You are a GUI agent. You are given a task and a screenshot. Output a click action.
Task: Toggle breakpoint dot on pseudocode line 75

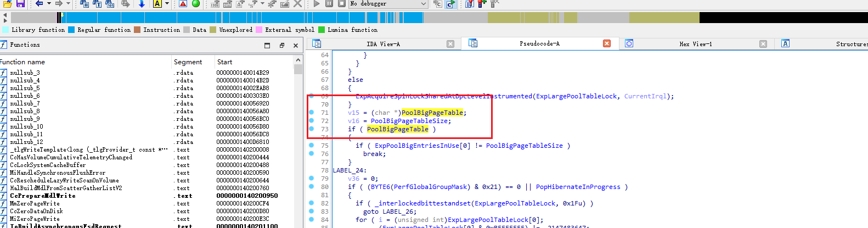(x=311, y=146)
